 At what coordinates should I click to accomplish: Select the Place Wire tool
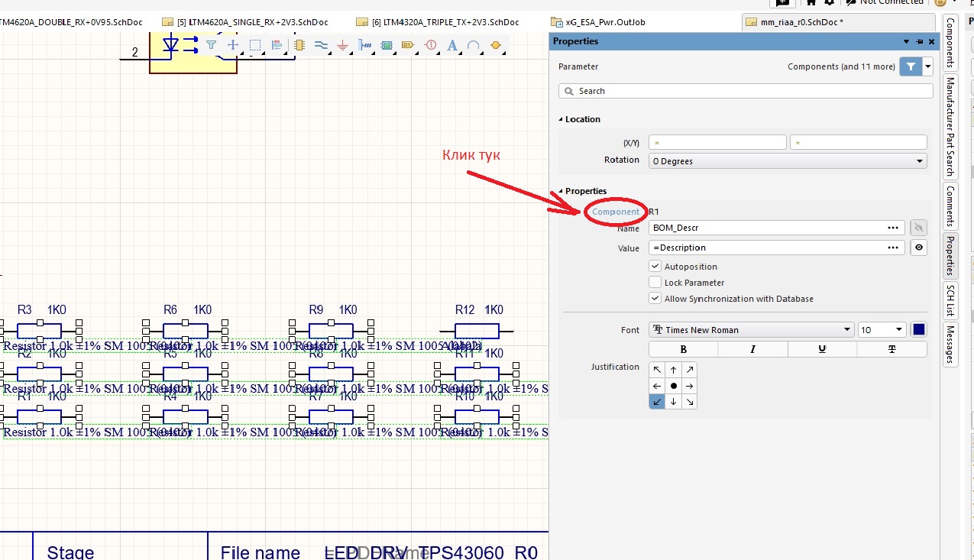(321, 45)
